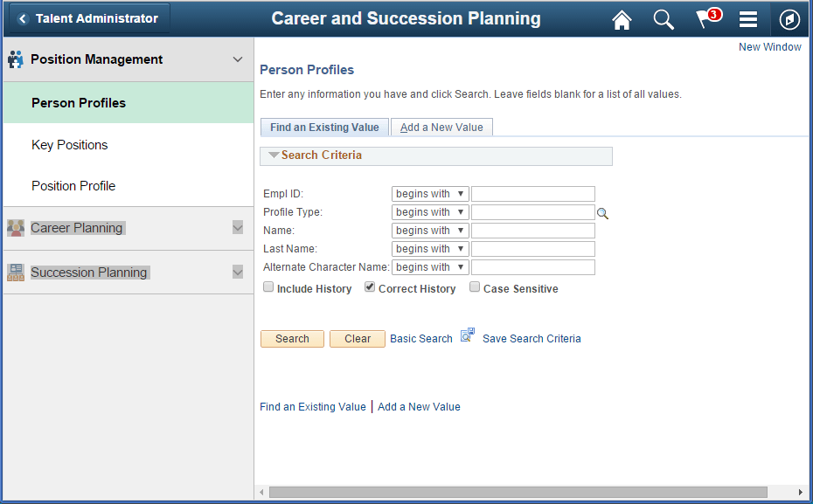Open the global Search magnifier icon
Viewport: 813px width, 504px height.
(664, 19)
